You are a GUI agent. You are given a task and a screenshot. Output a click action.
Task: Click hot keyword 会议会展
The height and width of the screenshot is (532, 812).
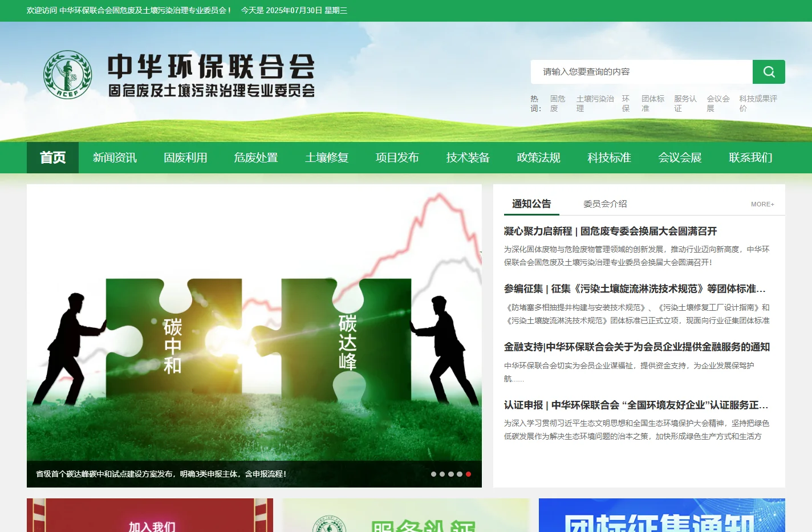click(x=718, y=103)
